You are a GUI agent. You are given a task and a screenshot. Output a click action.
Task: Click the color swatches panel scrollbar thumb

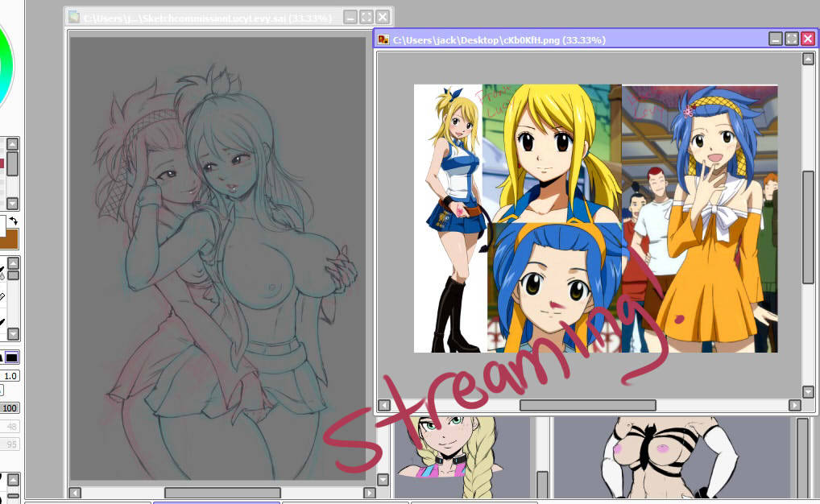[x=13, y=163]
